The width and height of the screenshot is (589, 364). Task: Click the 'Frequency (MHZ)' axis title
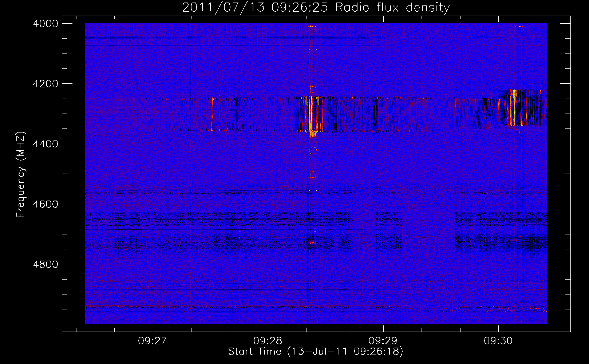tap(21, 174)
